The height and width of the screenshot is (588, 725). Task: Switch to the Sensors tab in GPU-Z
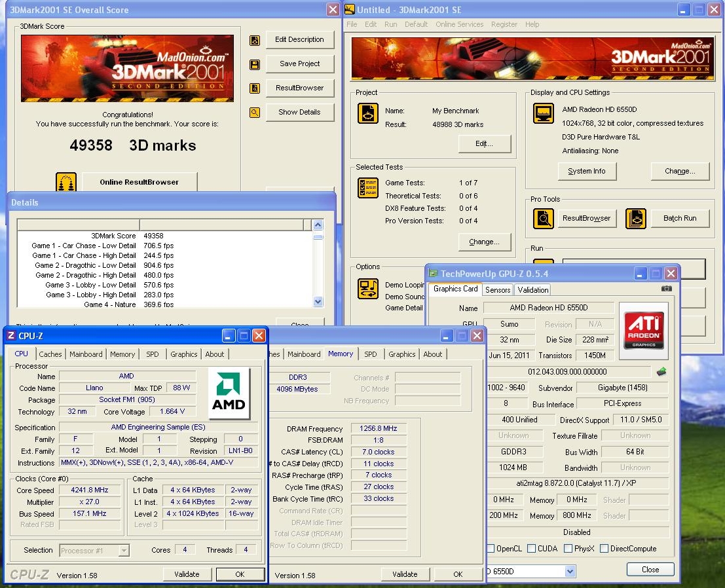tap(498, 289)
